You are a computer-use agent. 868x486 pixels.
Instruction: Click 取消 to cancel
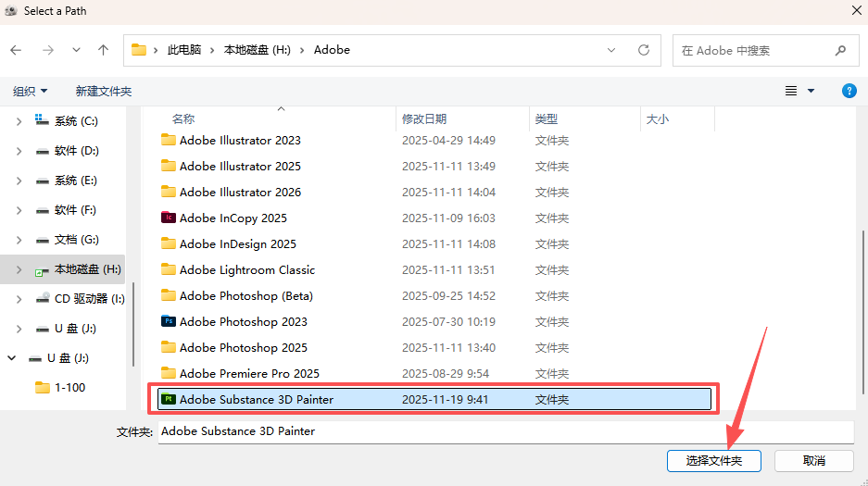point(813,461)
